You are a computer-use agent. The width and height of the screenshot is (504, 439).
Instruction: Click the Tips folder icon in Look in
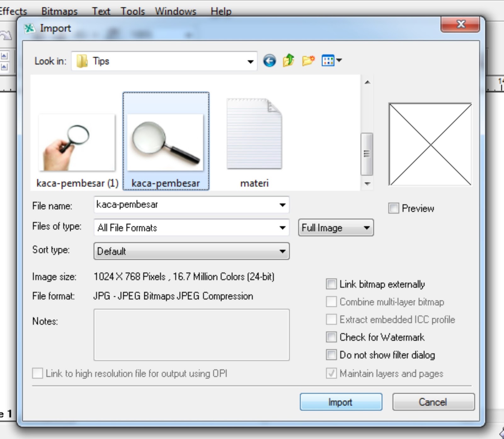[81, 61]
